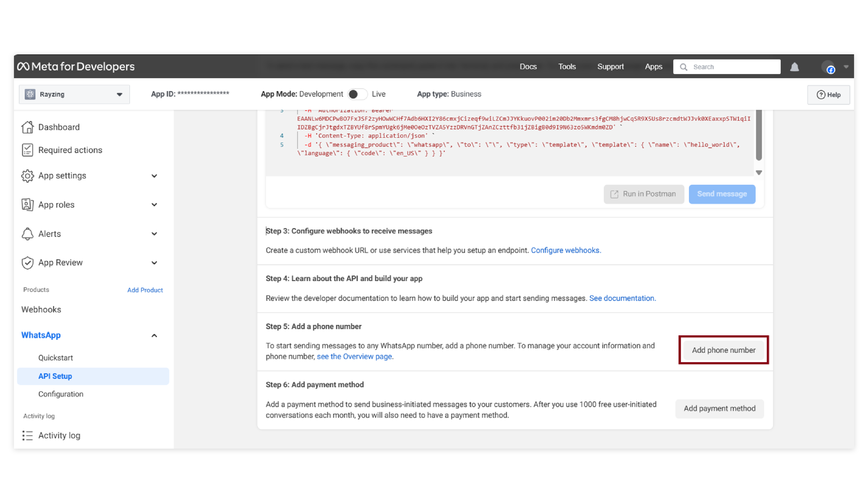
Task: Collapse the WhatsApp product section
Action: tap(154, 335)
